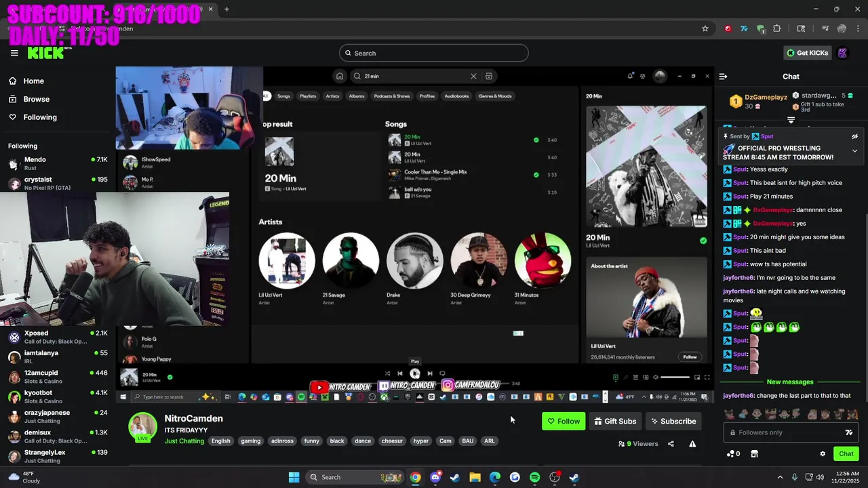Click the Gift Subs button
Screen dimensions: 868x488
pos(615,421)
